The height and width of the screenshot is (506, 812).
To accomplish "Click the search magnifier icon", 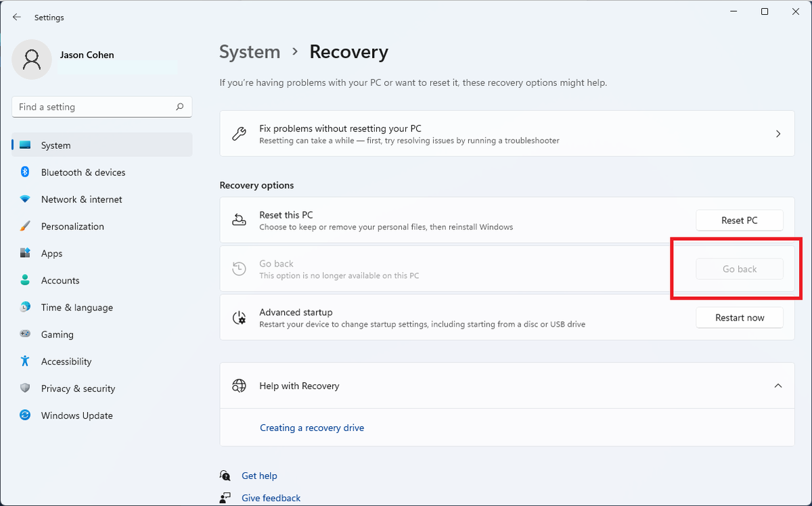I will (180, 106).
